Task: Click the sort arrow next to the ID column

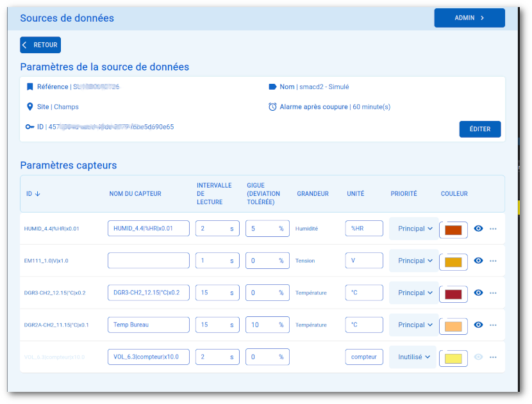Action: (x=37, y=194)
